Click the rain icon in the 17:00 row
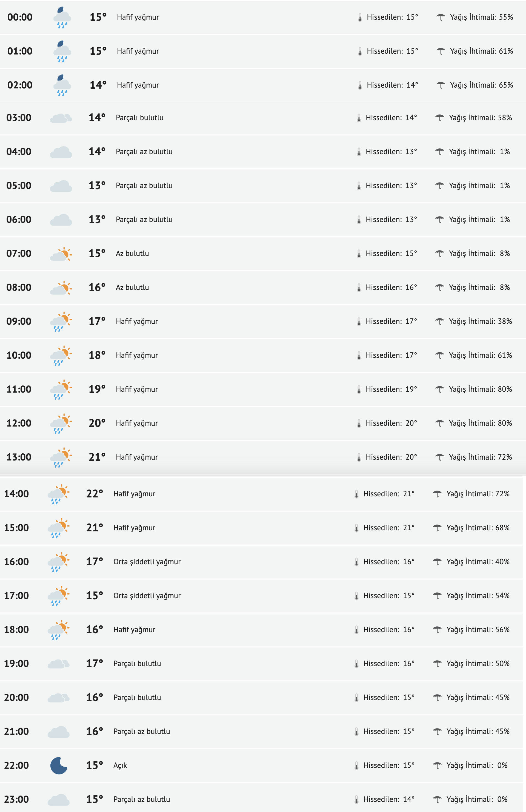Screen dimensions: 526x812 [x=58, y=596]
